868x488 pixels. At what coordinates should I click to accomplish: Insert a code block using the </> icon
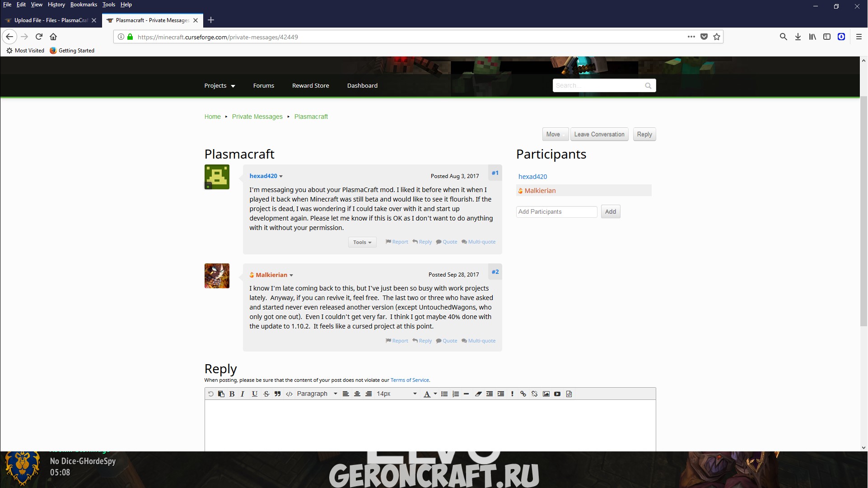pos(289,394)
